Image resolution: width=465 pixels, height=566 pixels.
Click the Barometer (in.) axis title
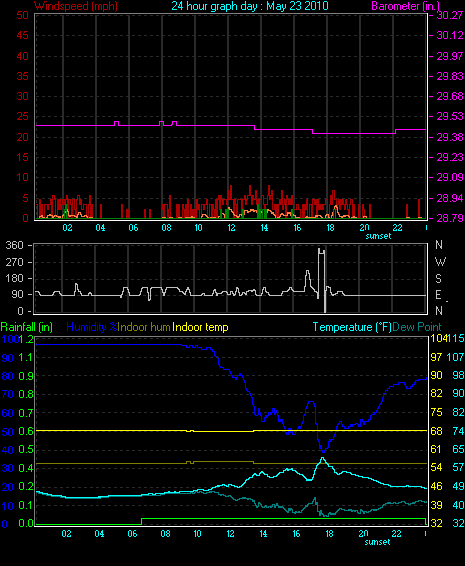[405, 6]
